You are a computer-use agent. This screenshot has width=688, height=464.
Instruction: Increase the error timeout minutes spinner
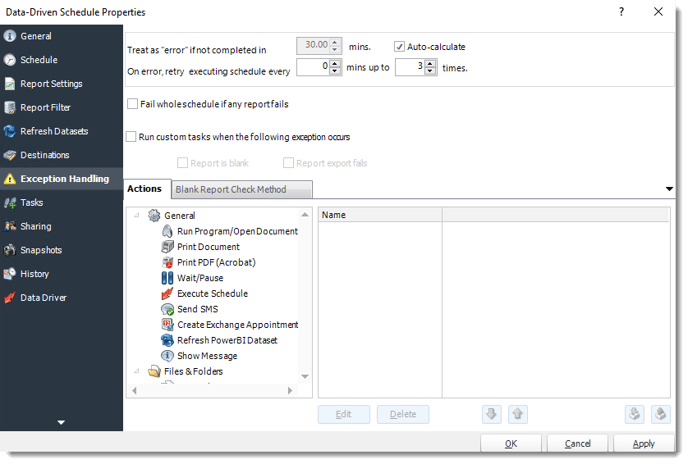[335, 42]
